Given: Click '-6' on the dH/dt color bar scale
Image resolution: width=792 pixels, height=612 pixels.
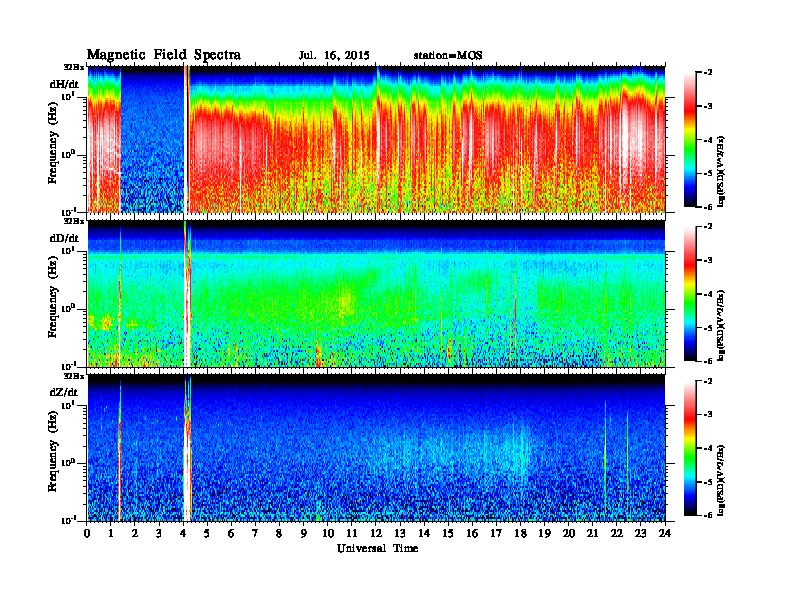Looking at the screenshot, I should point(708,207).
